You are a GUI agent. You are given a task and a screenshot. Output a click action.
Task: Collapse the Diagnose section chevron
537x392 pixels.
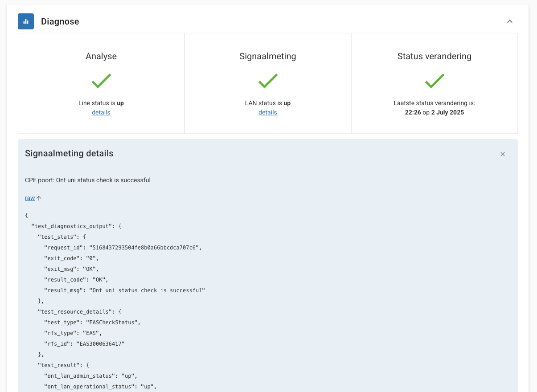[510, 21]
